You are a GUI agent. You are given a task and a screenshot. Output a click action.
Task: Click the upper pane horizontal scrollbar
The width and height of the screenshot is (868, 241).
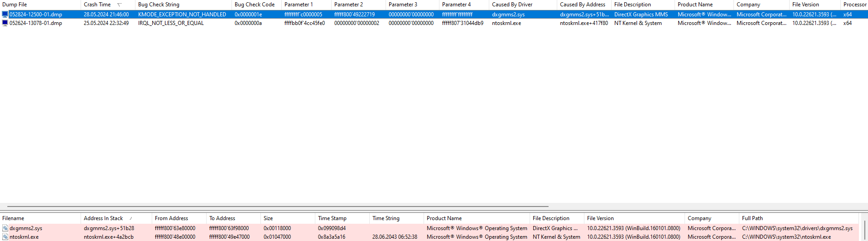278,207
